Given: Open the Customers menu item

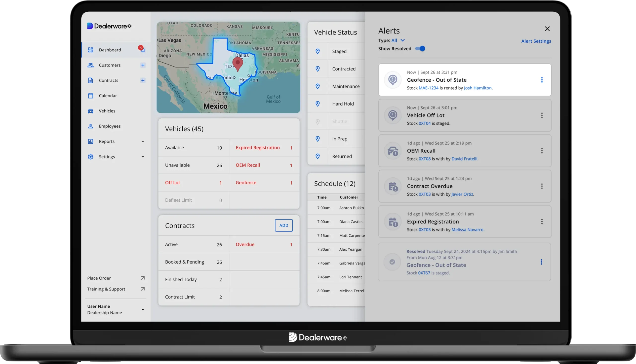Looking at the screenshot, I should coord(116,65).
